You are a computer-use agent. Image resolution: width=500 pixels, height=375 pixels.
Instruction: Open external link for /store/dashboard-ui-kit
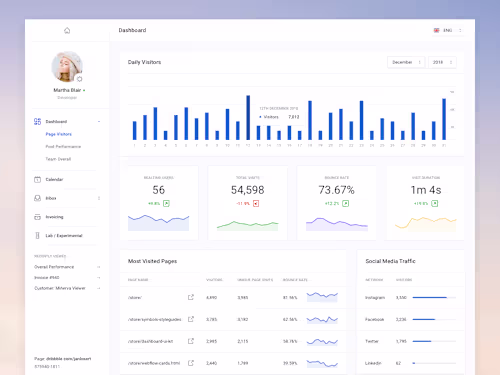click(x=191, y=341)
